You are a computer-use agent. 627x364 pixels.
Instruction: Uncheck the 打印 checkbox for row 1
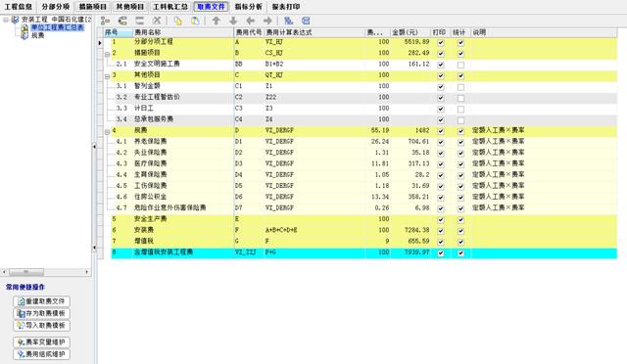coord(441,42)
